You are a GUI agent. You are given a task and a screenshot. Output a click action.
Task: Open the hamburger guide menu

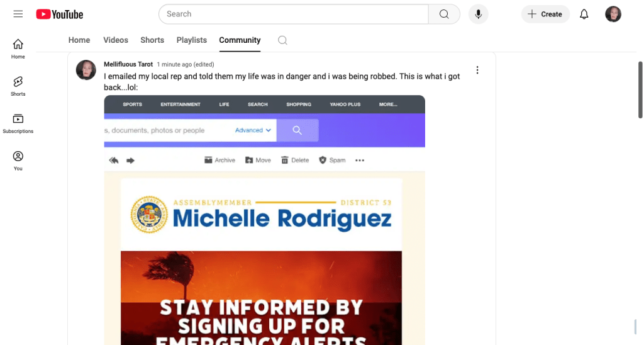[18, 14]
